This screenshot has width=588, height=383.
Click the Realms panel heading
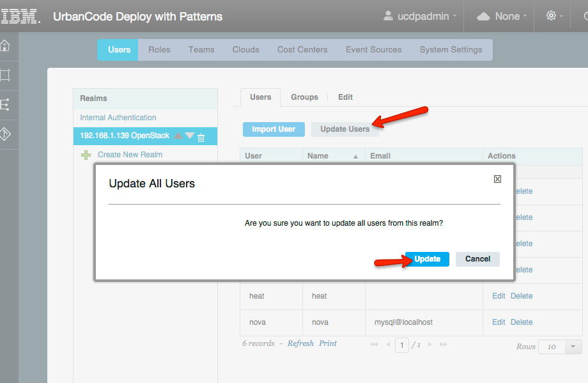[x=93, y=98]
